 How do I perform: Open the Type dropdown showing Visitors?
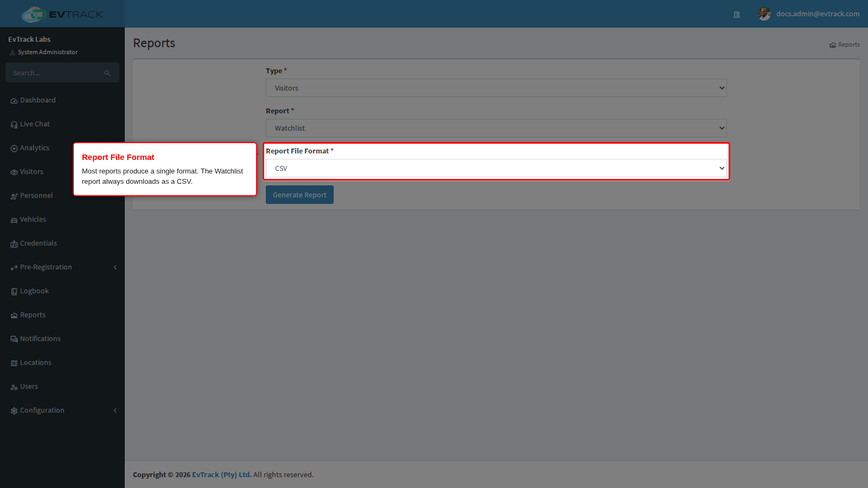point(496,88)
